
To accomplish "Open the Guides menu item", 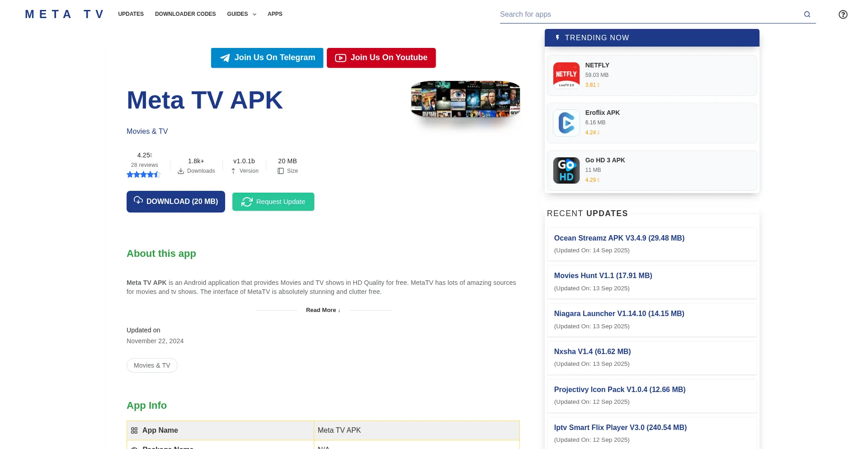I will (237, 14).
